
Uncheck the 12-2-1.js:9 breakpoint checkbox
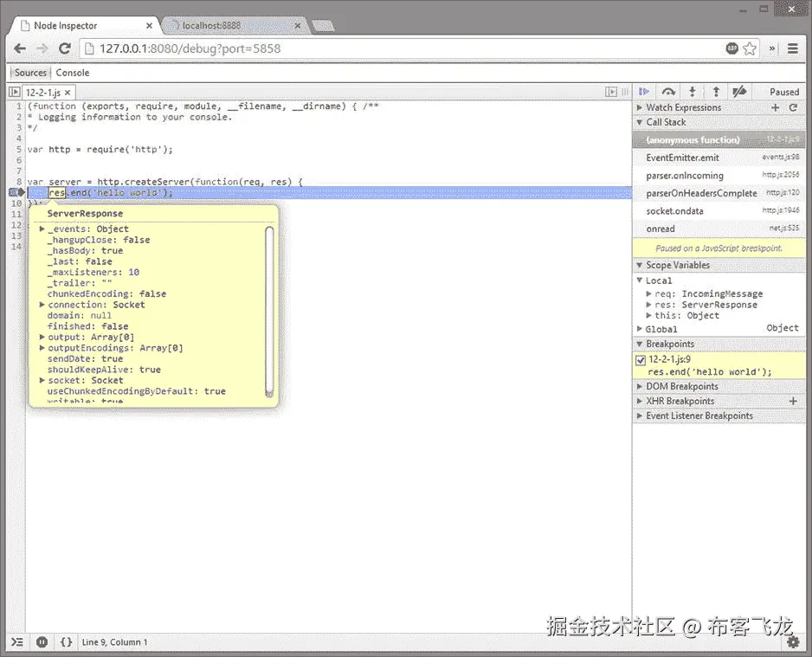pyautogui.click(x=641, y=360)
